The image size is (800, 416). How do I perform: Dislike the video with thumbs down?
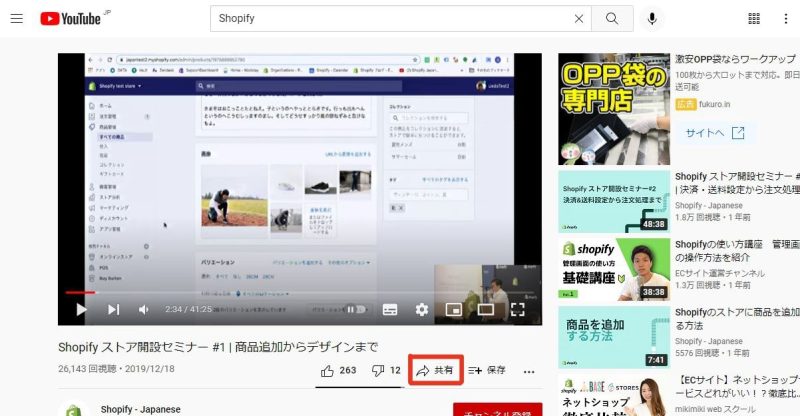pos(386,371)
